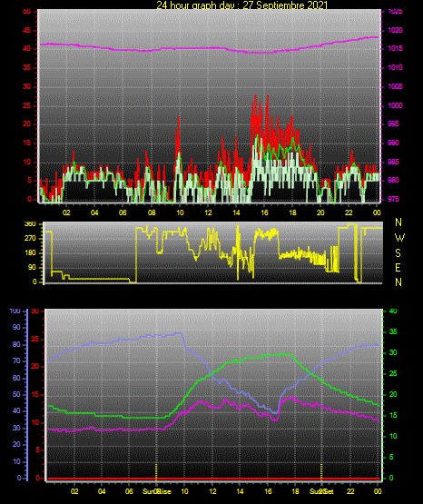Click the W compass direction label

399,238
